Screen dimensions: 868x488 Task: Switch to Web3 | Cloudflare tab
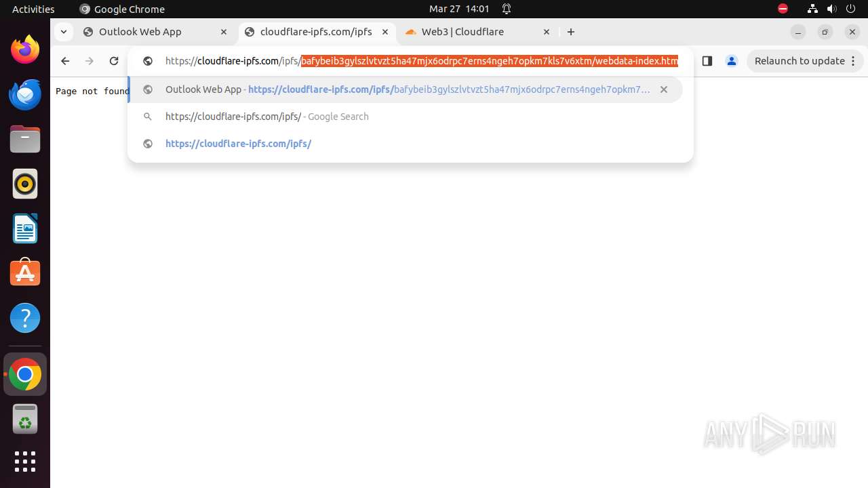click(x=477, y=32)
